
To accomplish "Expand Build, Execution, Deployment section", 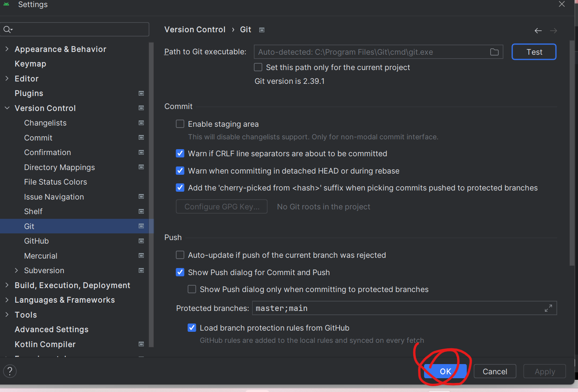I will tap(7, 285).
